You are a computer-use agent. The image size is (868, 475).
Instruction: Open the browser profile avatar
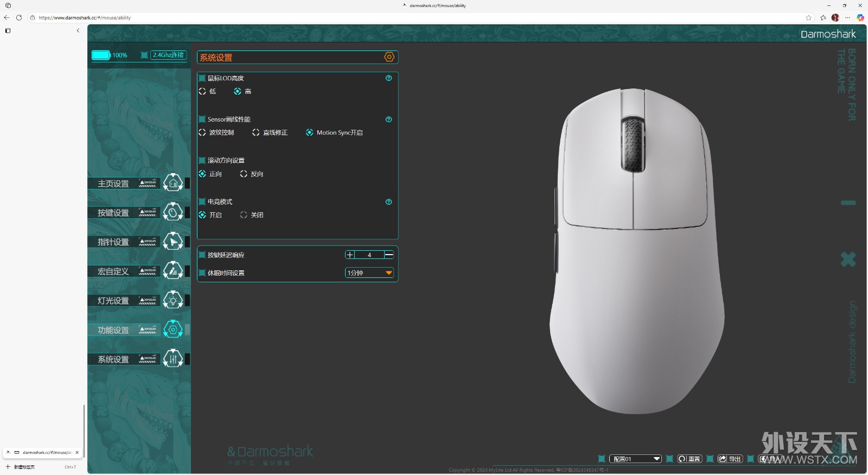click(x=835, y=17)
